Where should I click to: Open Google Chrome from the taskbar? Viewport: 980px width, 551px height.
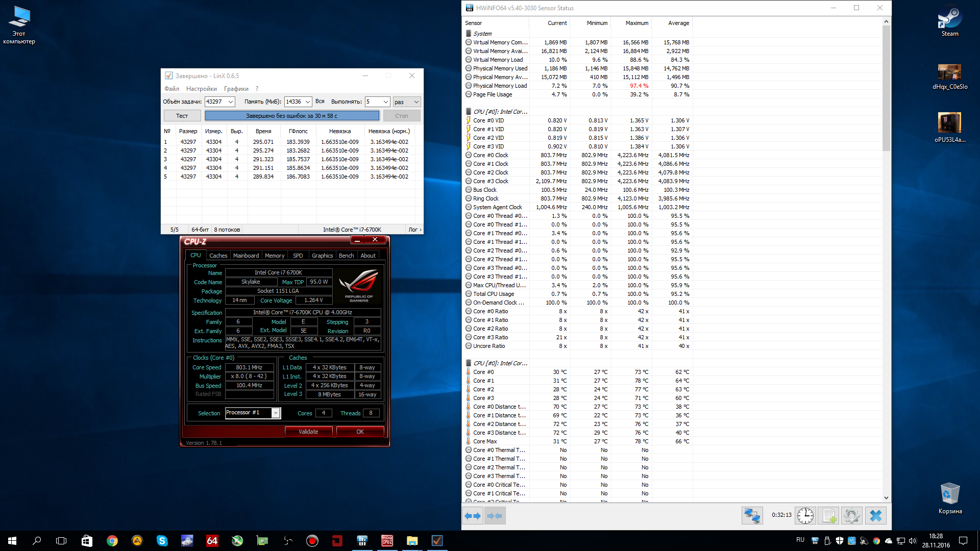coord(112,541)
